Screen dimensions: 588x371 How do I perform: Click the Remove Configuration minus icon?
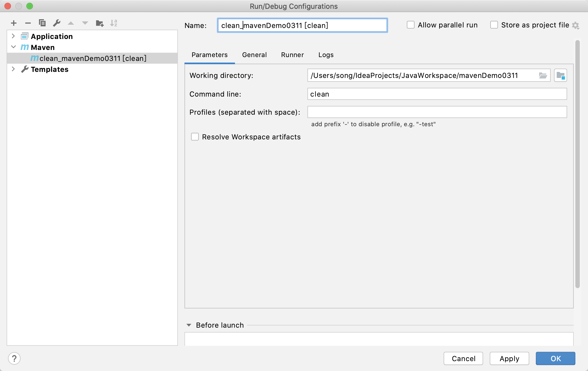click(28, 23)
